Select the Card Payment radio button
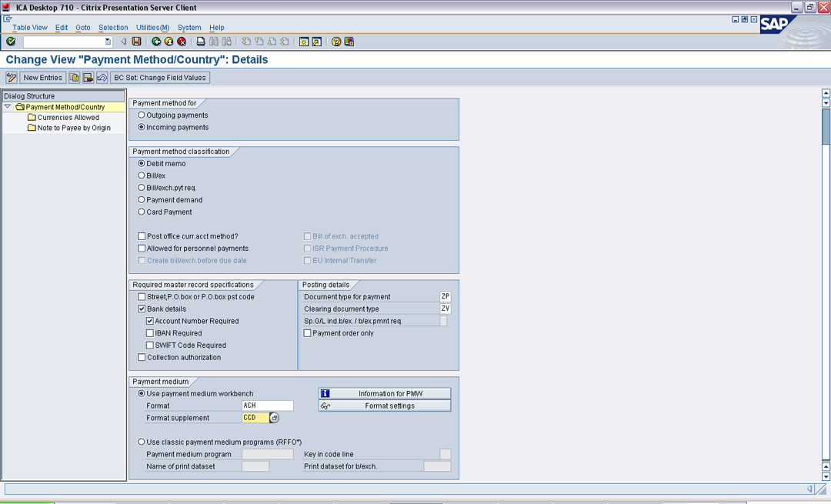 [x=142, y=212]
